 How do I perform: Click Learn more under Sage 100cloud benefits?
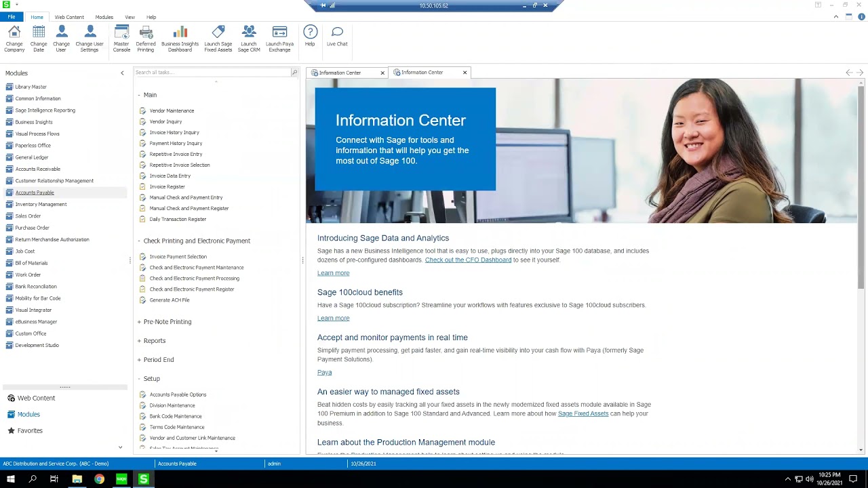[333, 318]
